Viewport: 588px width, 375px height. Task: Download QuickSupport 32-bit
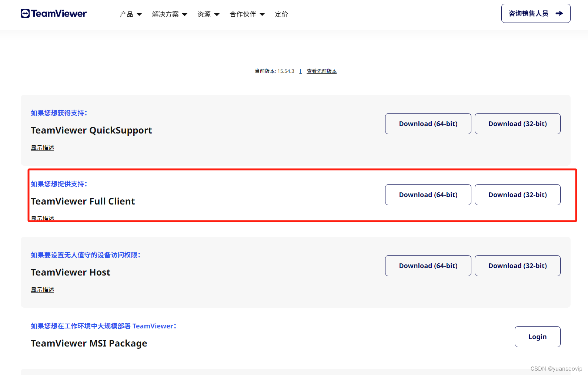point(518,124)
